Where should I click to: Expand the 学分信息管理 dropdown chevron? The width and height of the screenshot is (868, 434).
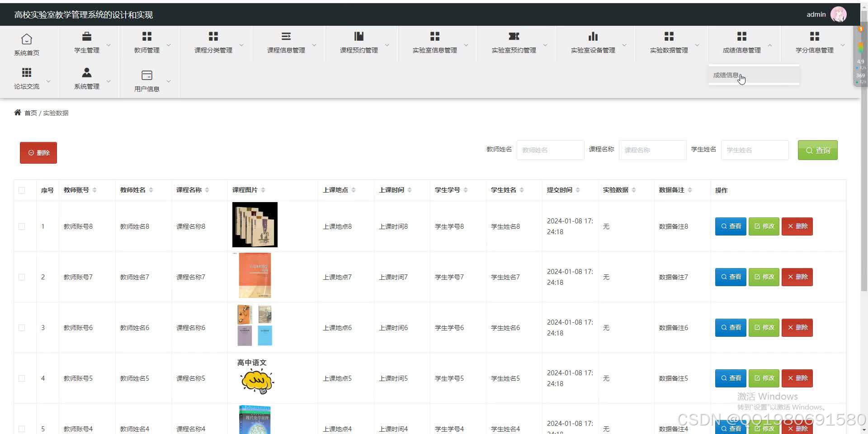pos(843,45)
